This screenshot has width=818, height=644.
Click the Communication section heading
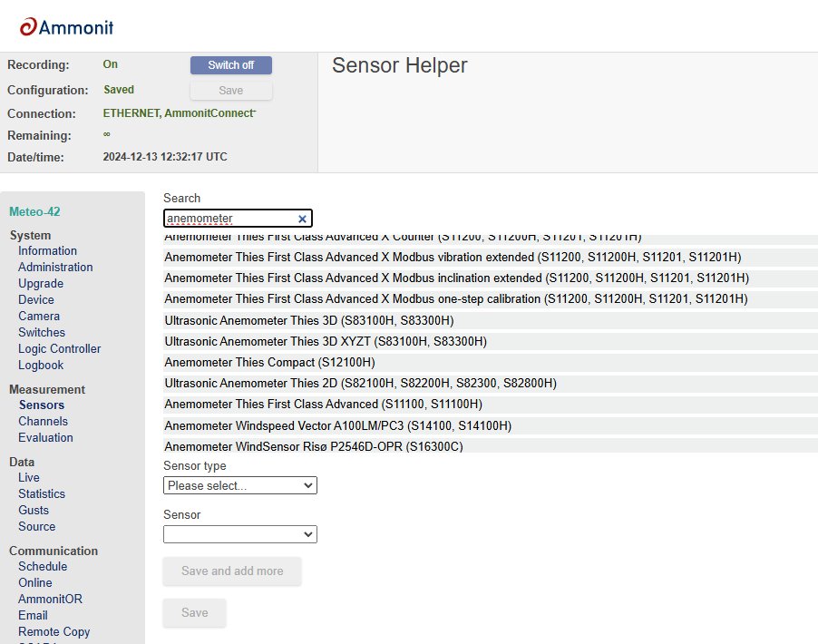(x=54, y=551)
